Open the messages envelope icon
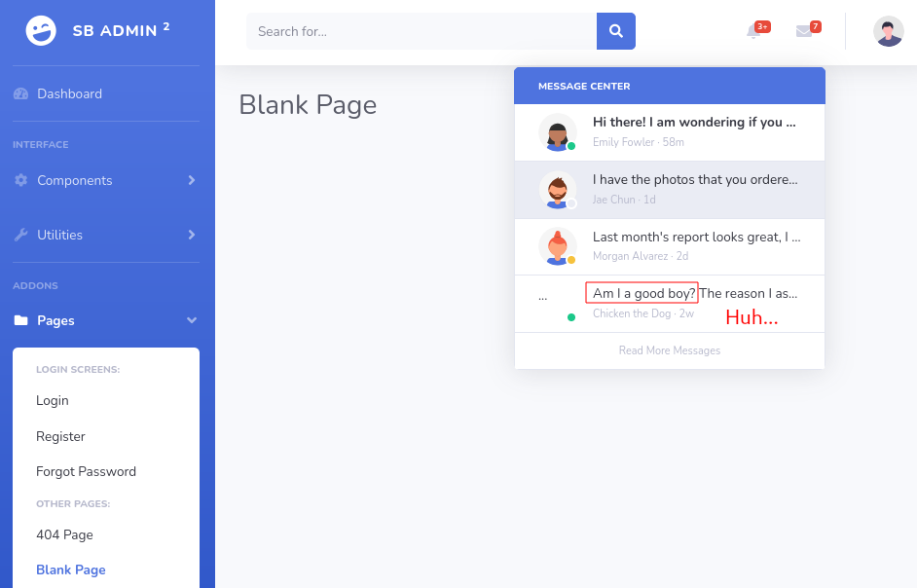 pyautogui.click(x=804, y=31)
